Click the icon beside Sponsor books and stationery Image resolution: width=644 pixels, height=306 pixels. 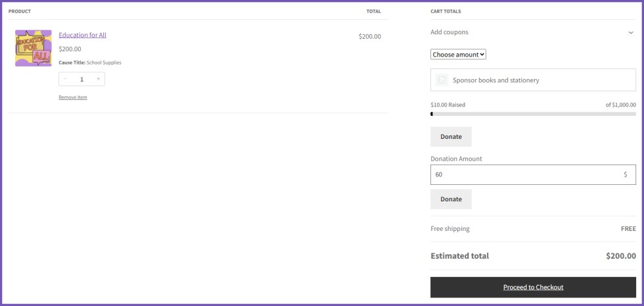click(442, 80)
